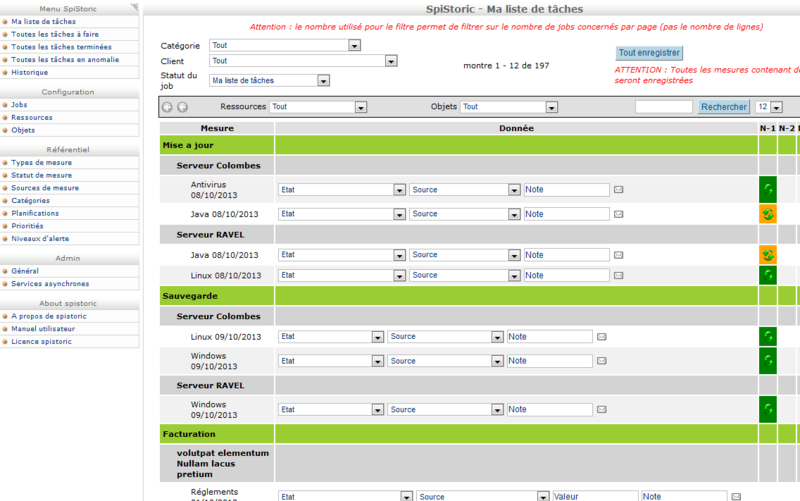Open Général admin item
The image size is (800, 501).
pyautogui.click(x=24, y=271)
